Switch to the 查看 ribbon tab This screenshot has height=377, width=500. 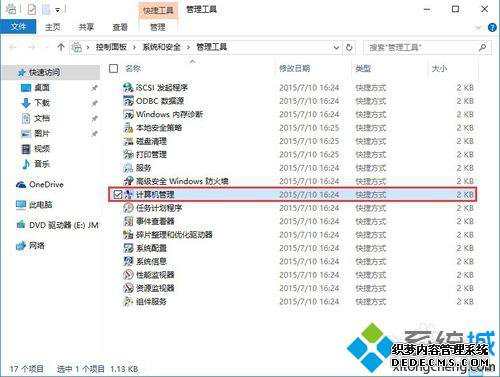coord(120,27)
